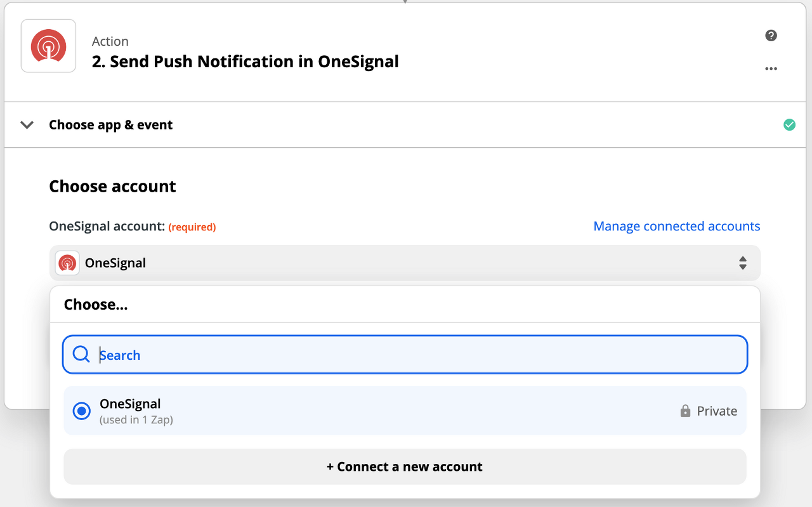Select the OneSignal account radio button
The width and height of the screenshot is (812, 507).
[81, 411]
